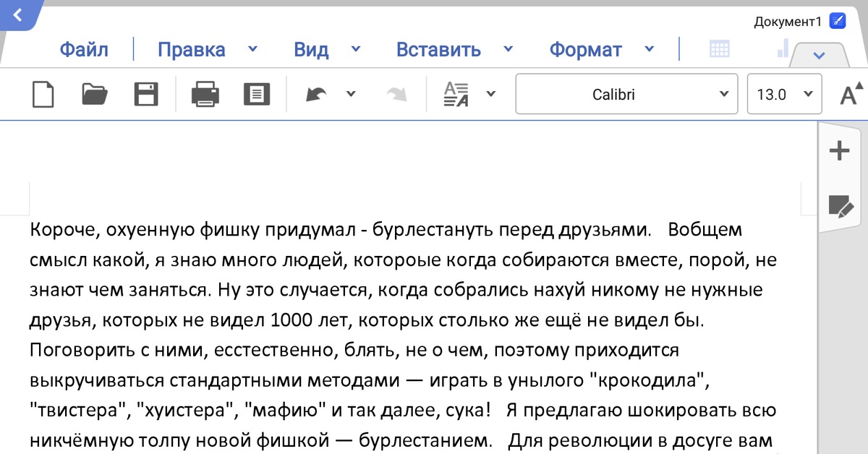Save the document with the floppy disk icon

[x=146, y=94]
